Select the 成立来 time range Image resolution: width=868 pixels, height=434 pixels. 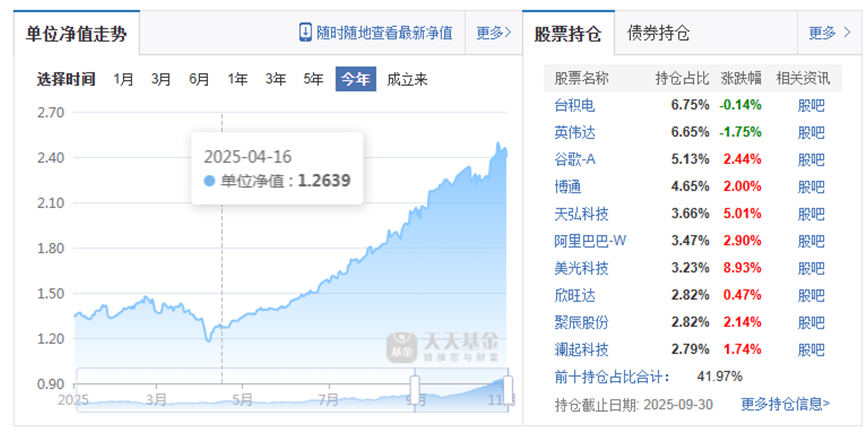(x=407, y=79)
